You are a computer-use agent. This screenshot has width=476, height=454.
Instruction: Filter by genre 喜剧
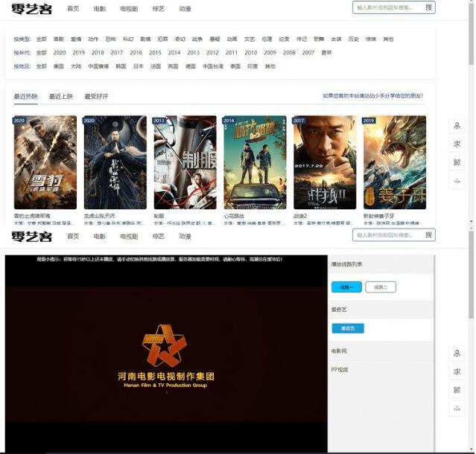(x=59, y=39)
